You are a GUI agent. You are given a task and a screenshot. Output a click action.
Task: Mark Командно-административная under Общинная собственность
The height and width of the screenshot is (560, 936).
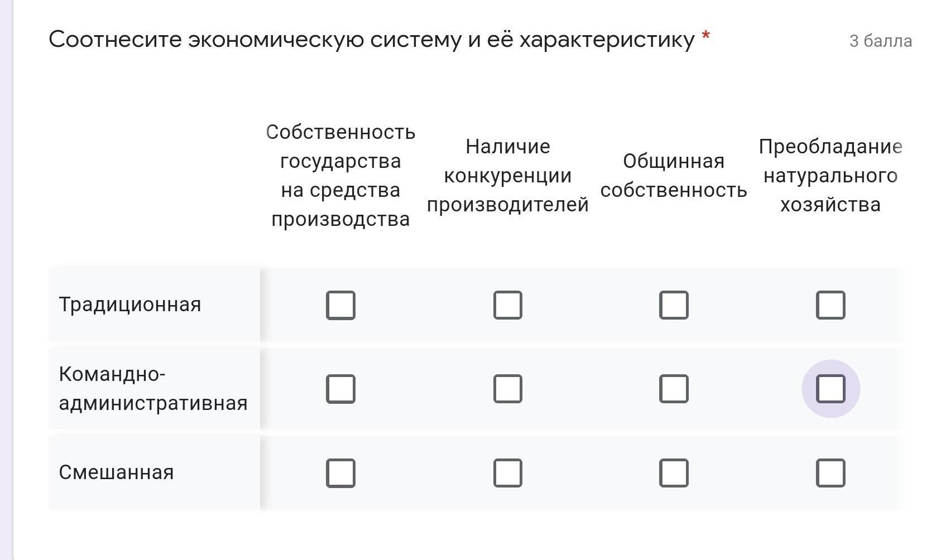point(674,389)
